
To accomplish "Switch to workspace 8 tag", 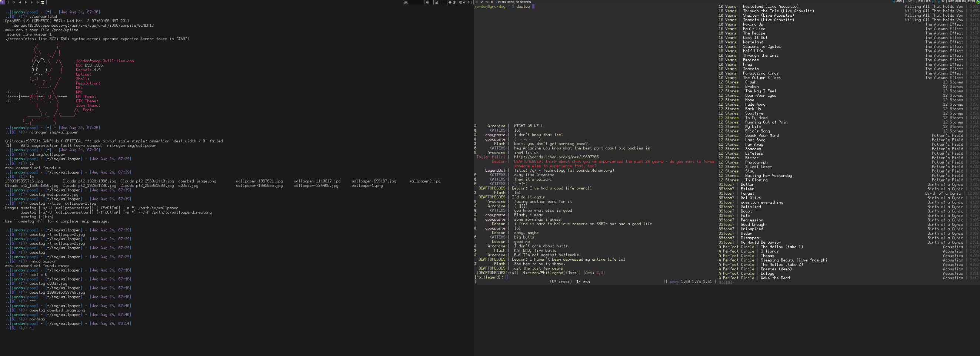I will 32,2.
